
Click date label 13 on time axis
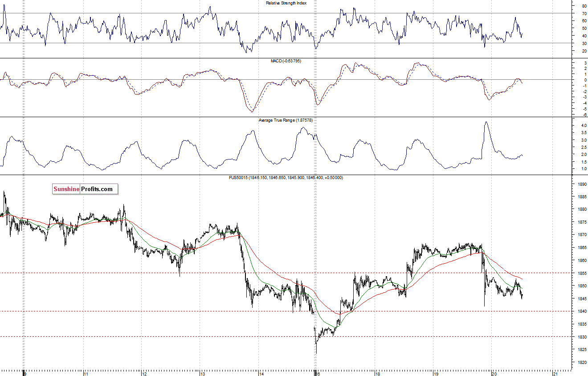[203, 373]
